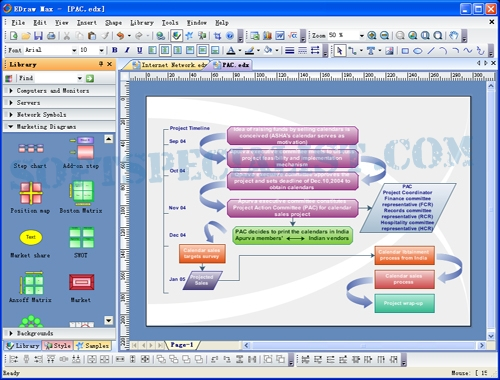Select the Print icon in toolbar
The width and height of the screenshot is (500, 380).
[51, 35]
